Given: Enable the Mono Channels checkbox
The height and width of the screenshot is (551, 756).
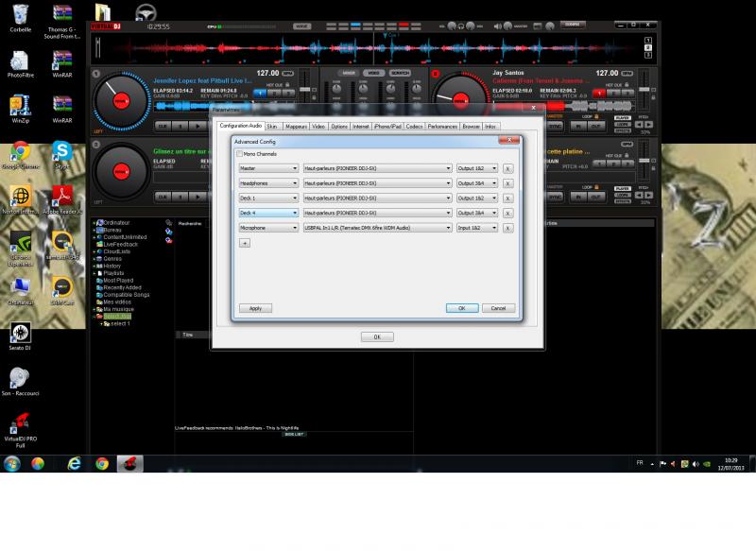Looking at the screenshot, I should pos(239,154).
